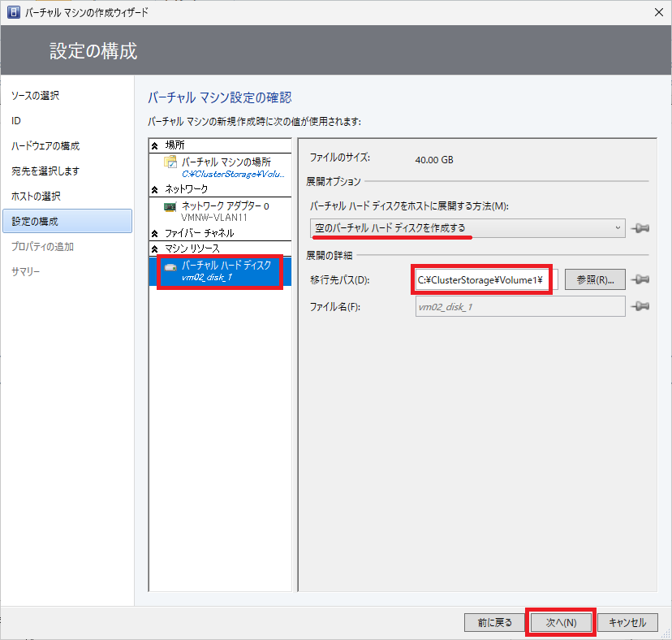
Task: Click the サマリー step
Action: click(x=25, y=271)
